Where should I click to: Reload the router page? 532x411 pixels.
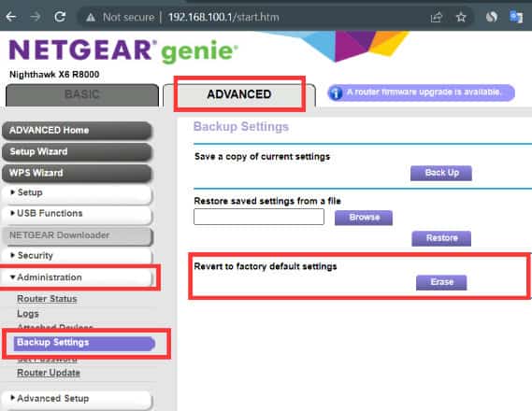click(x=60, y=16)
